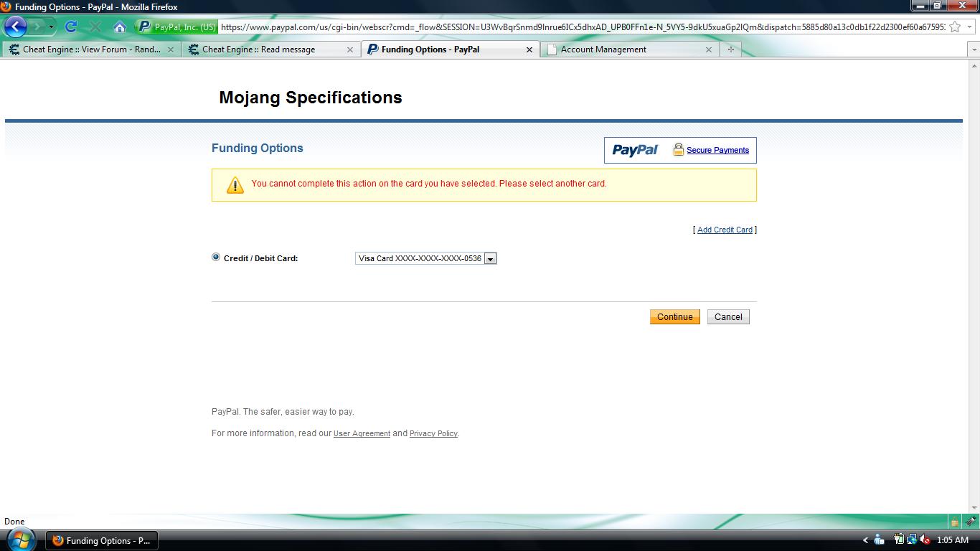Screen dimensions: 980x551
Task: Click the greyed-out forward navigation arrow
Action: (x=37, y=27)
